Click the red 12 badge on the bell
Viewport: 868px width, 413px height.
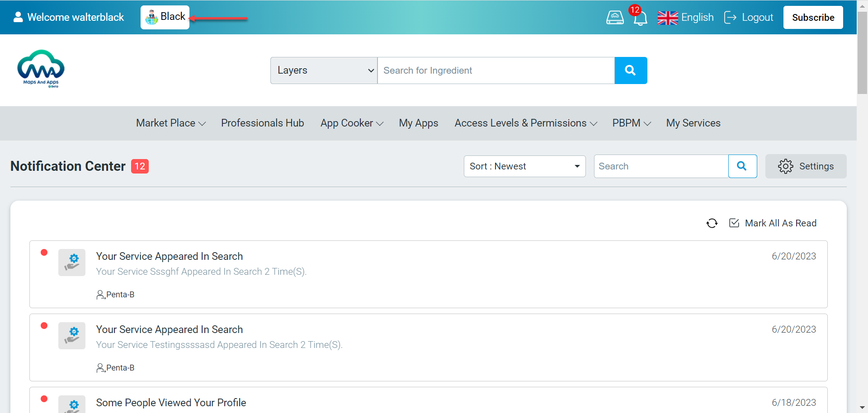pos(635,10)
